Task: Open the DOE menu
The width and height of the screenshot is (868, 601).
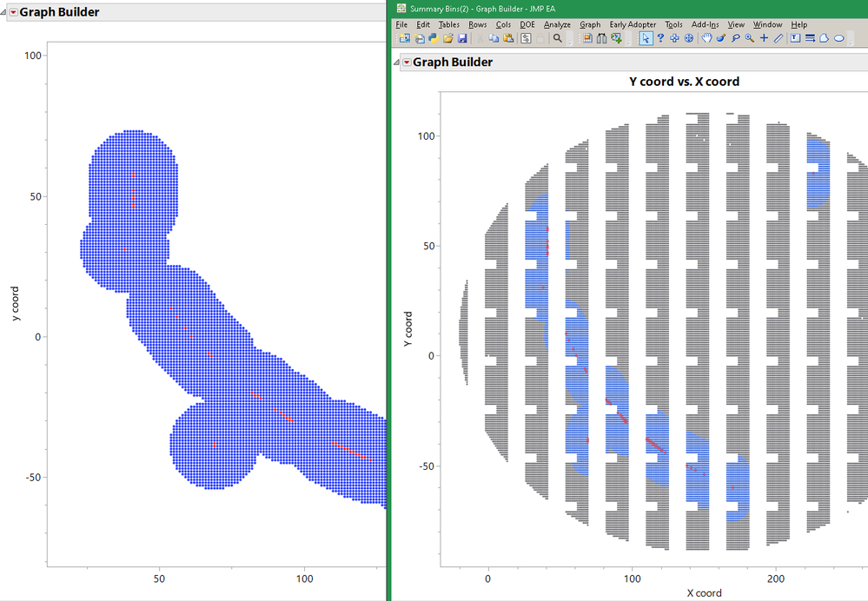Action: pyautogui.click(x=527, y=24)
